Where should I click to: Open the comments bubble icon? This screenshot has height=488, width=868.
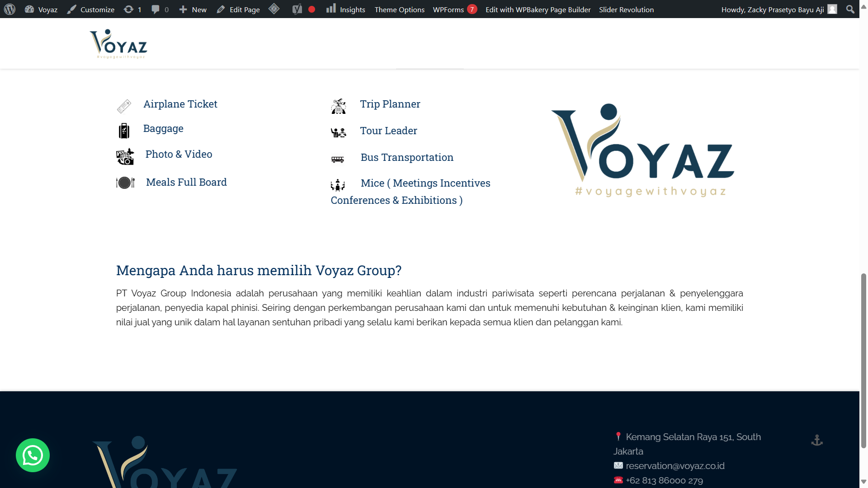click(158, 9)
